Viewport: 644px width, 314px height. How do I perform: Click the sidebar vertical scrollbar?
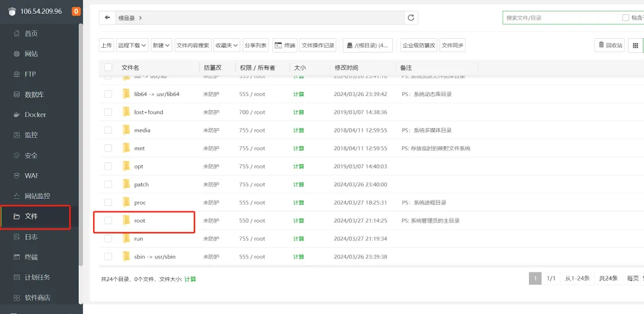81,144
